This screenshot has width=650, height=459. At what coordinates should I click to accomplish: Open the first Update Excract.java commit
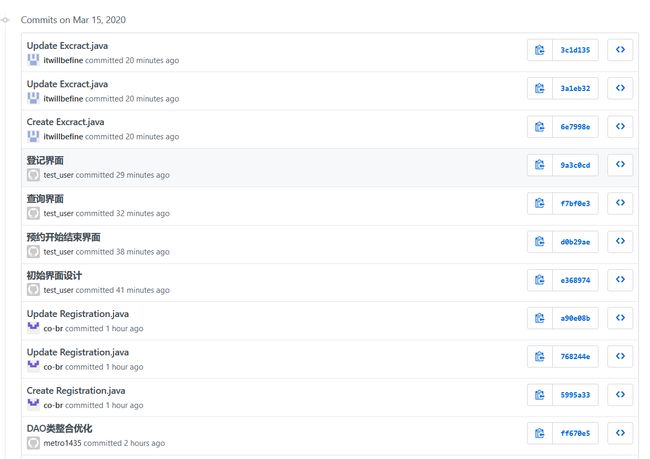67,46
